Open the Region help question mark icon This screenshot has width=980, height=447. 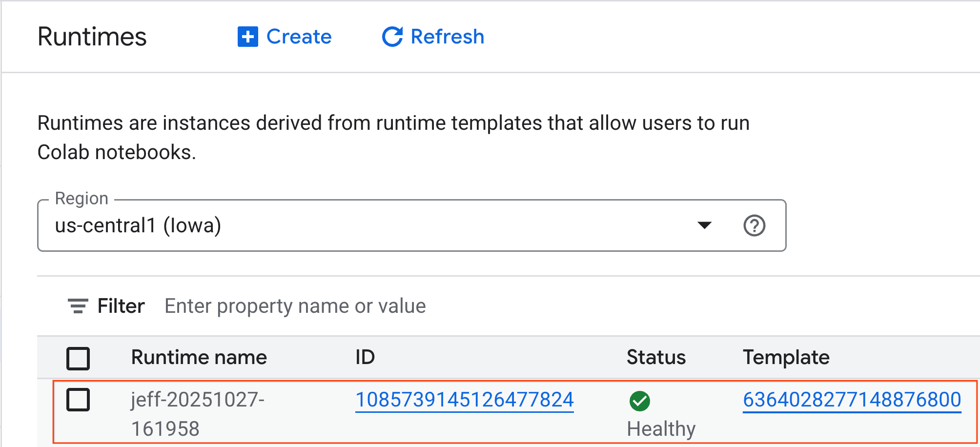pos(754,225)
